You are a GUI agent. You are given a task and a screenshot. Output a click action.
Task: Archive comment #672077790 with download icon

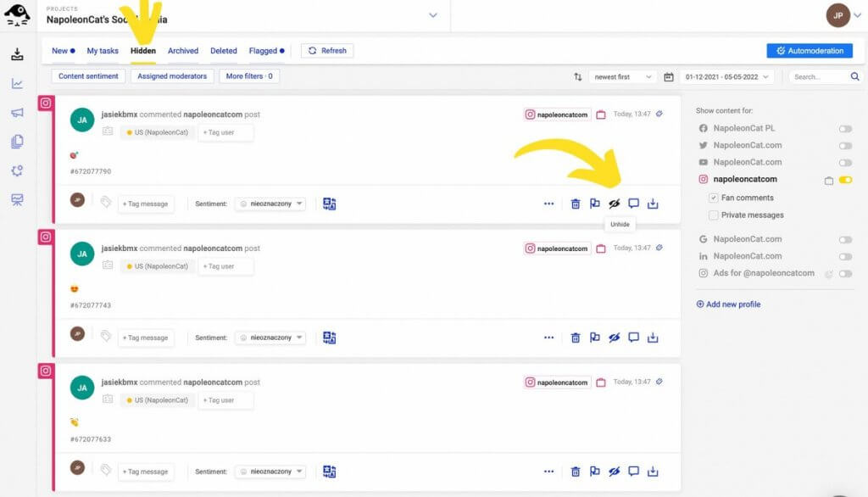coord(653,204)
